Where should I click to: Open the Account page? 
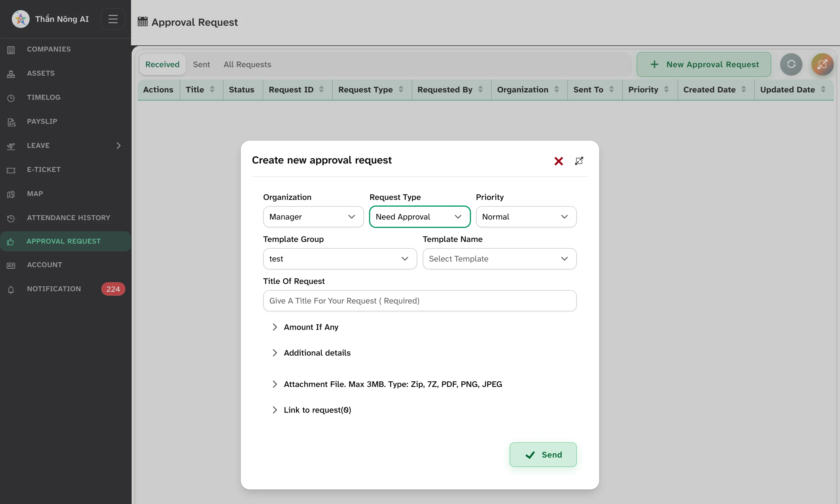(x=66, y=265)
